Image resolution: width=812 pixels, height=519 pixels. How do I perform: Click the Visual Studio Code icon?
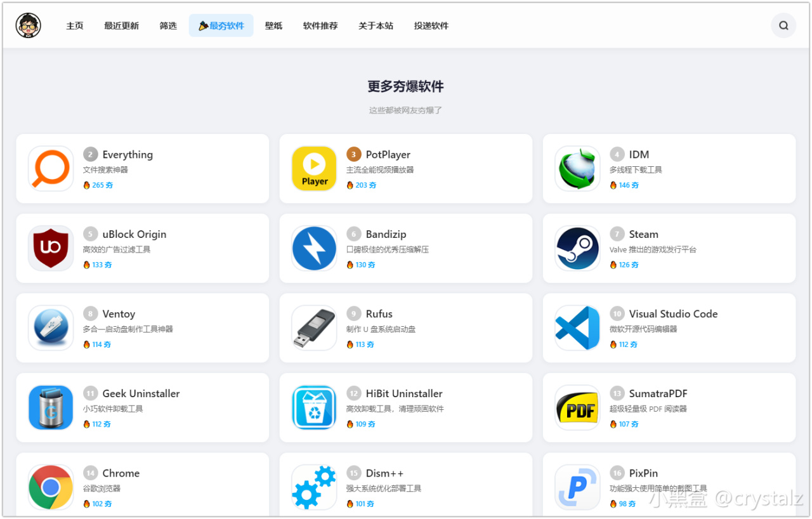pyautogui.click(x=577, y=328)
